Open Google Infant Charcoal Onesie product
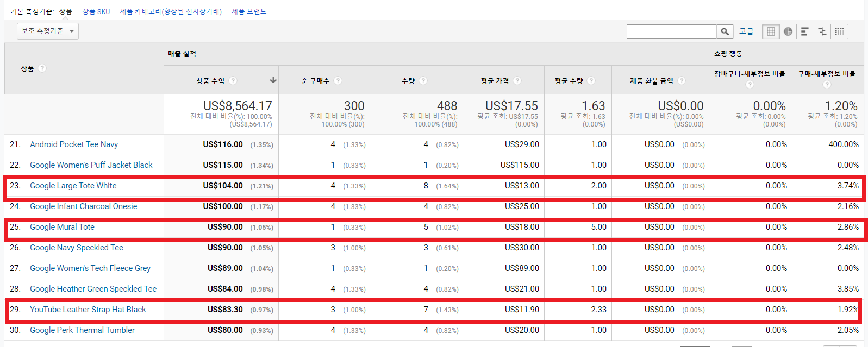868x347 pixels. pyautogui.click(x=84, y=206)
